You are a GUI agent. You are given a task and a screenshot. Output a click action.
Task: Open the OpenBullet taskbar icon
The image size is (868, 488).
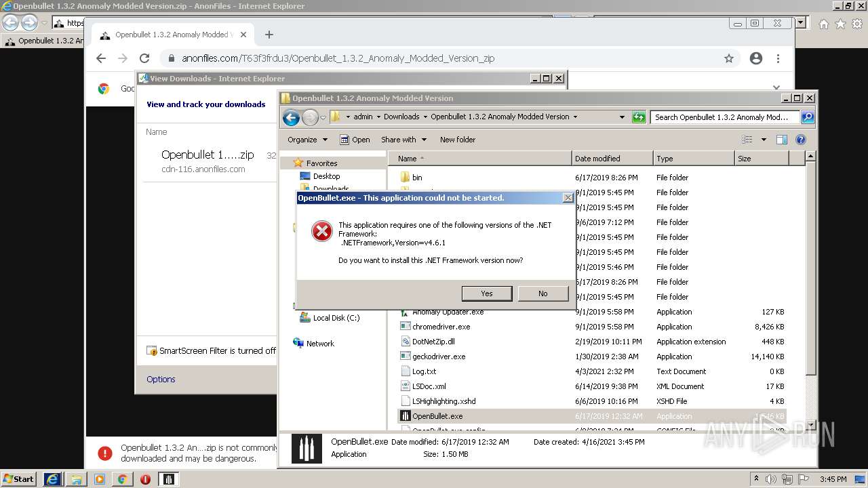169,479
